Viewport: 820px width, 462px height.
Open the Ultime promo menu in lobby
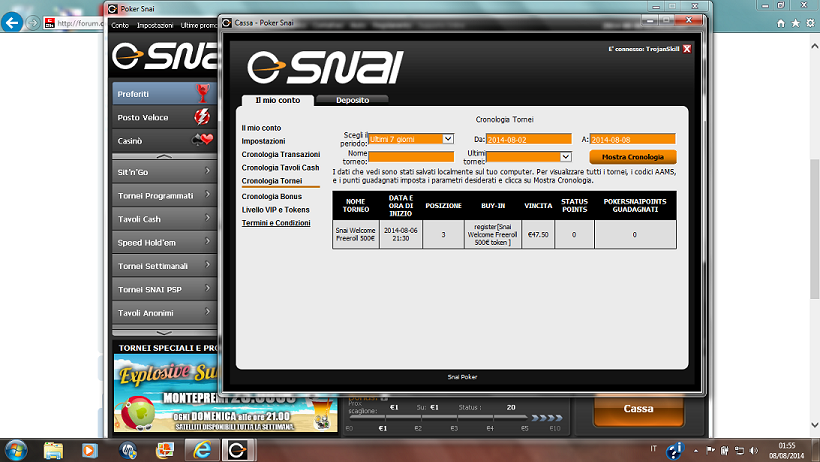coord(199,25)
